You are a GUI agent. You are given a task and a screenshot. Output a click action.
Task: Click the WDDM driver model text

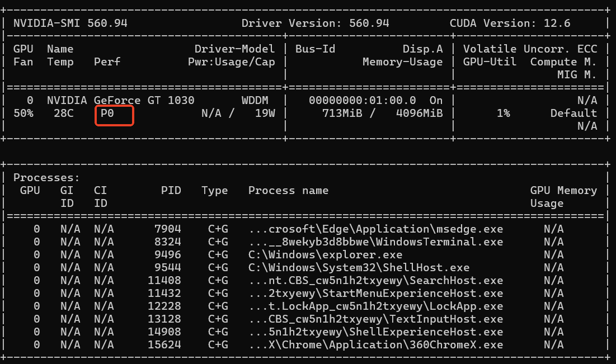255,101
